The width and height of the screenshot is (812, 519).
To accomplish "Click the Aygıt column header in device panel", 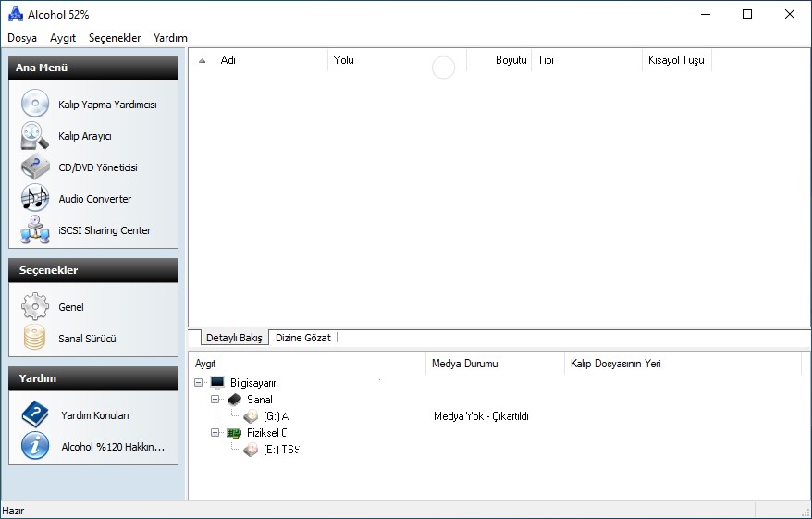I will click(307, 364).
